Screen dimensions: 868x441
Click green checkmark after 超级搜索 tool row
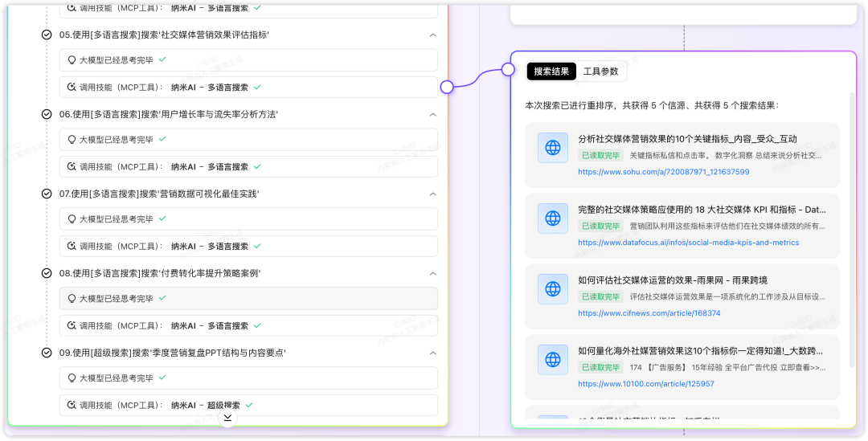coord(249,405)
